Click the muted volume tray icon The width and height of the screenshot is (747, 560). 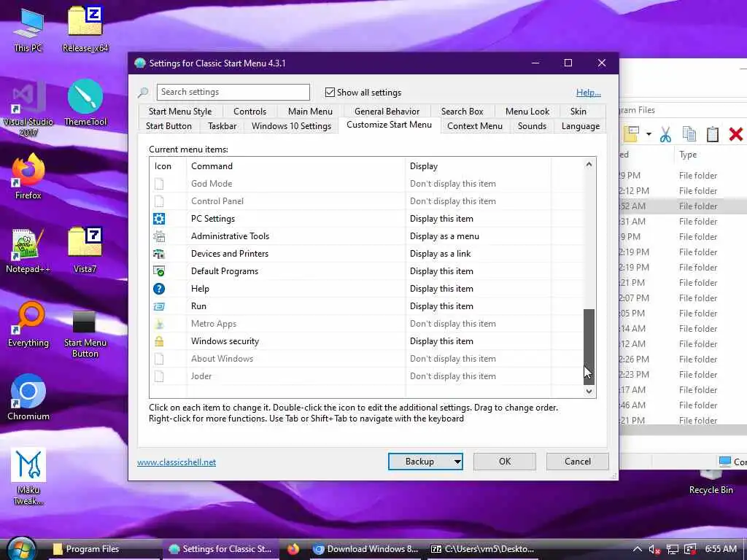(654, 550)
